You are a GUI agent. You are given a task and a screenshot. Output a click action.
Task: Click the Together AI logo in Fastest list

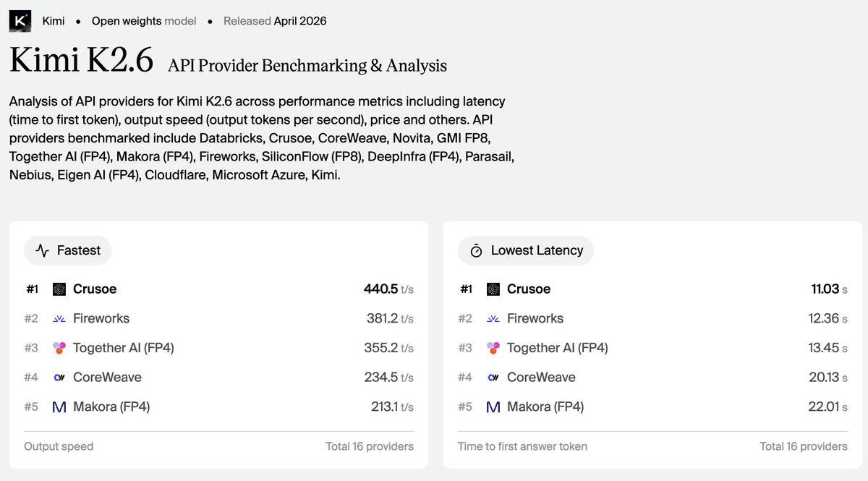pyautogui.click(x=59, y=348)
